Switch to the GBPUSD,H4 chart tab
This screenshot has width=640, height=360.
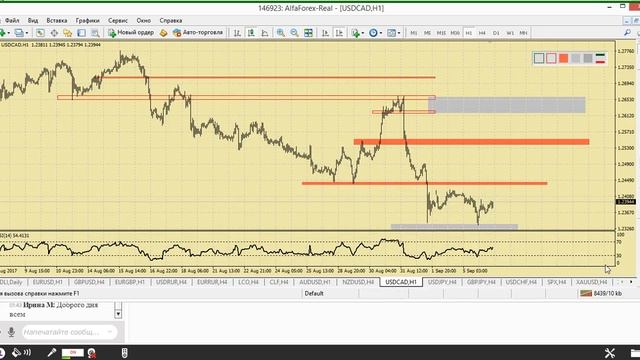pyautogui.click(x=89, y=282)
